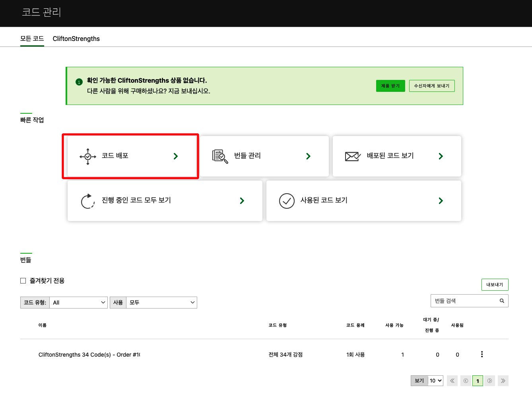Click the 전체 34개 강점 cell

tap(285, 355)
